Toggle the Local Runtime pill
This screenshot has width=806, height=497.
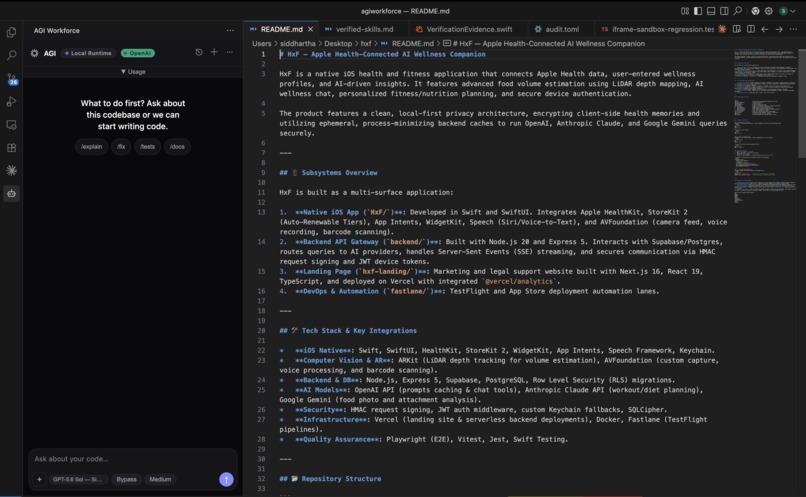coord(88,53)
